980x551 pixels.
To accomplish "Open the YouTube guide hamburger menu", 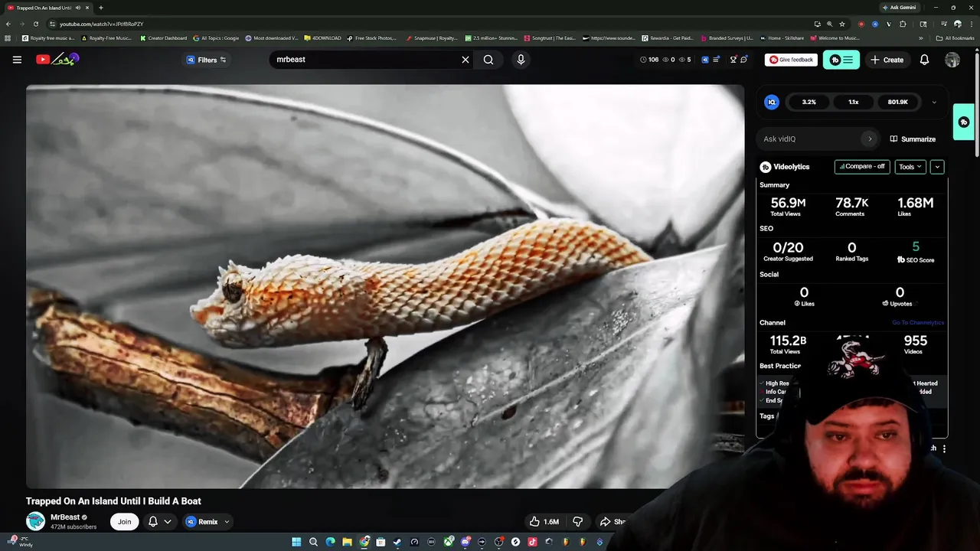I will click(x=17, y=60).
